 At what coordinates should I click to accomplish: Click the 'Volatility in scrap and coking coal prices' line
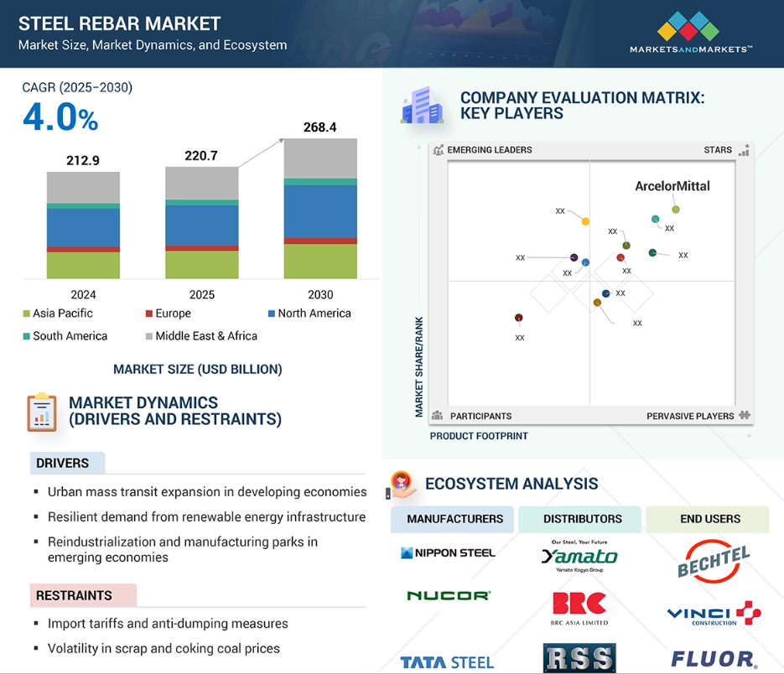click(164, 649)
